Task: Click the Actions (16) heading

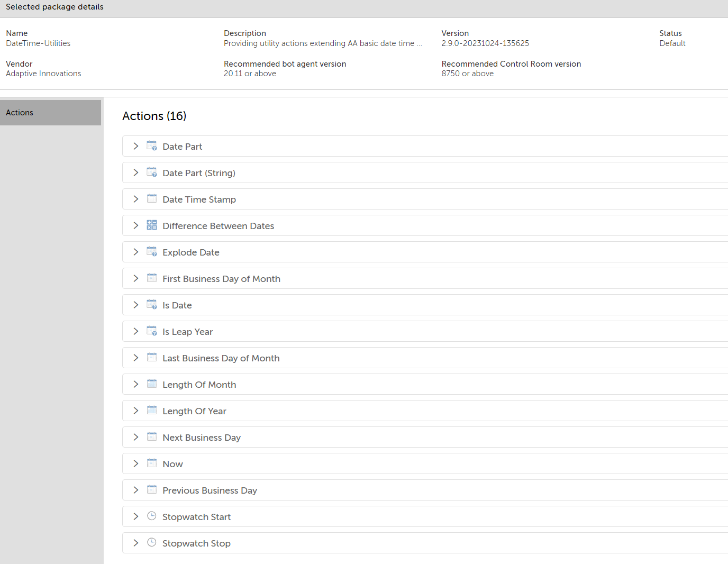Action: (x=154, y=116)
